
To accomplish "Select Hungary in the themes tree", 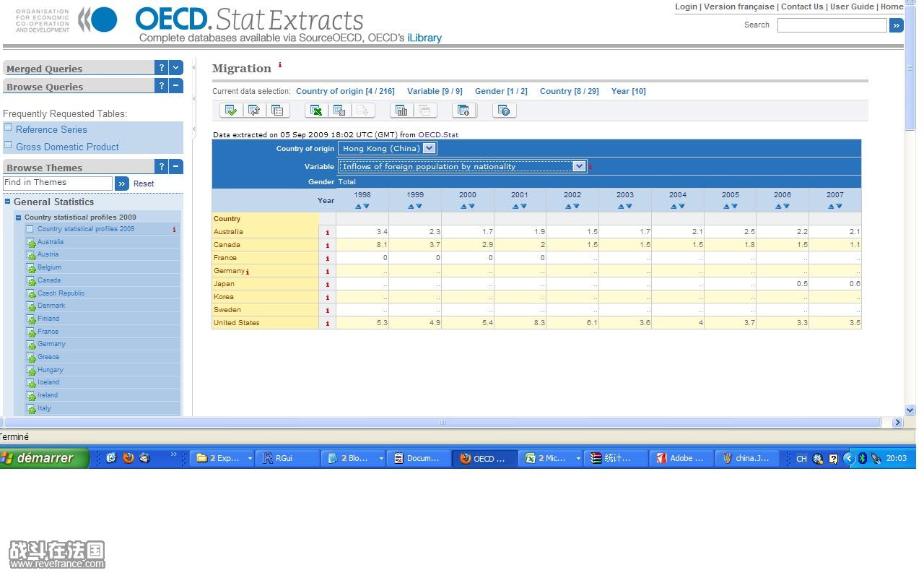I will (51, 370).
